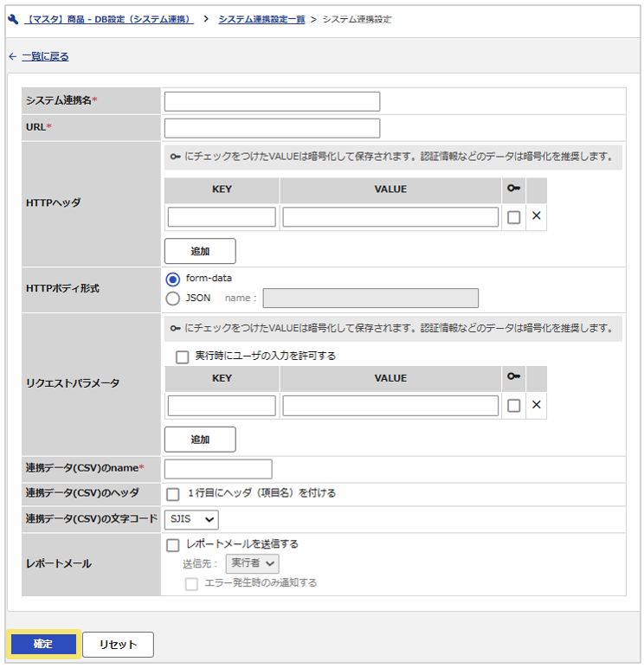Click the リセット button
This screenshot has height=668, width=644.
[x=118, y=644]
